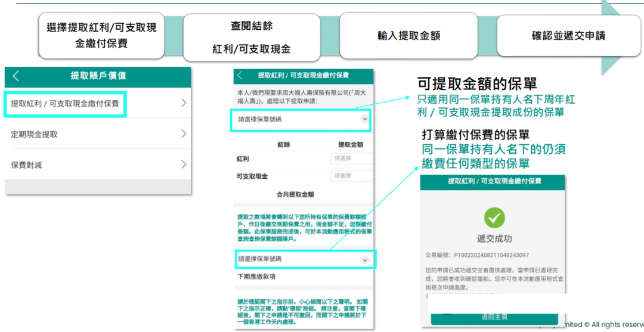Open the 可支取現金 請選擇 amount selector
Viewport: 644px width, 332px height.
click(x=352, y=176)
